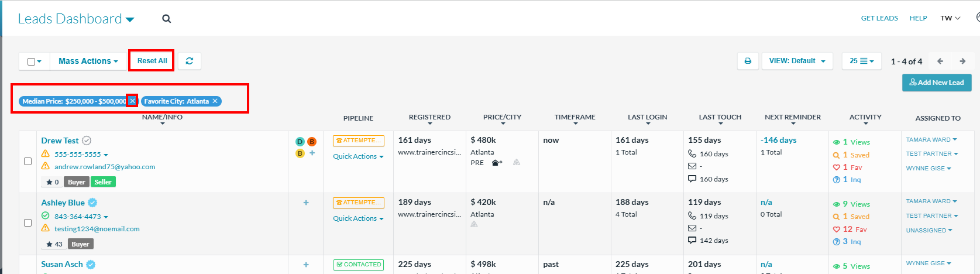
Task: Remove the Favorite City: Atlanta filter
Action: click(215, 101)
